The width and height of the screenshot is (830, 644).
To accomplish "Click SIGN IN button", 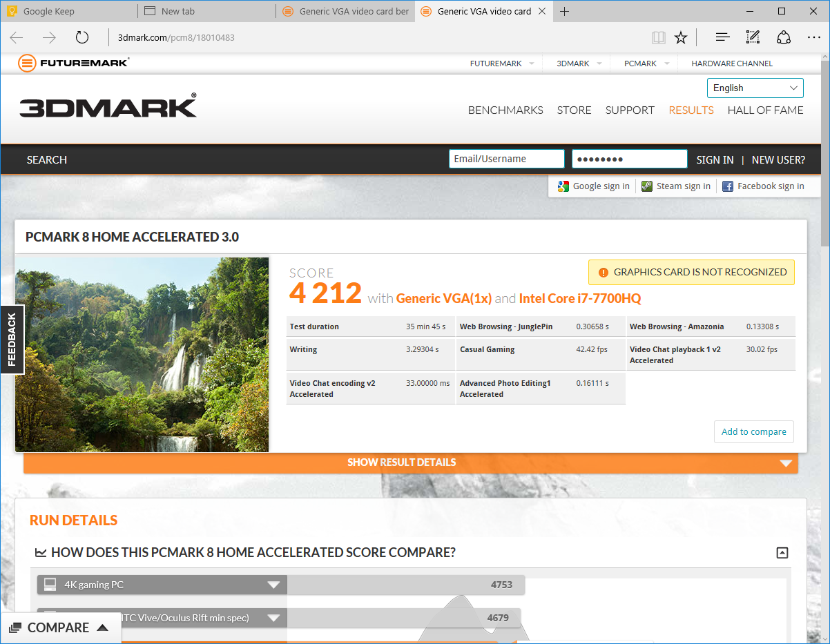I will click(x=715, y=159).
